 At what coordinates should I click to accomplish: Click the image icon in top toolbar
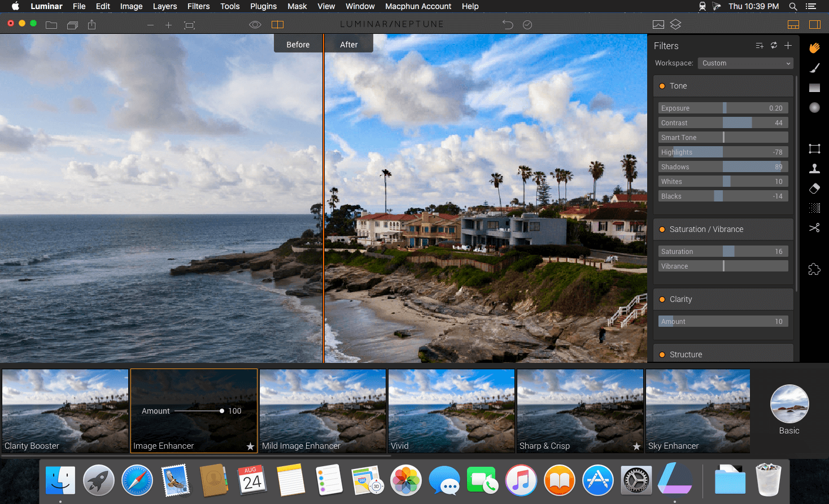click(658, 25)
